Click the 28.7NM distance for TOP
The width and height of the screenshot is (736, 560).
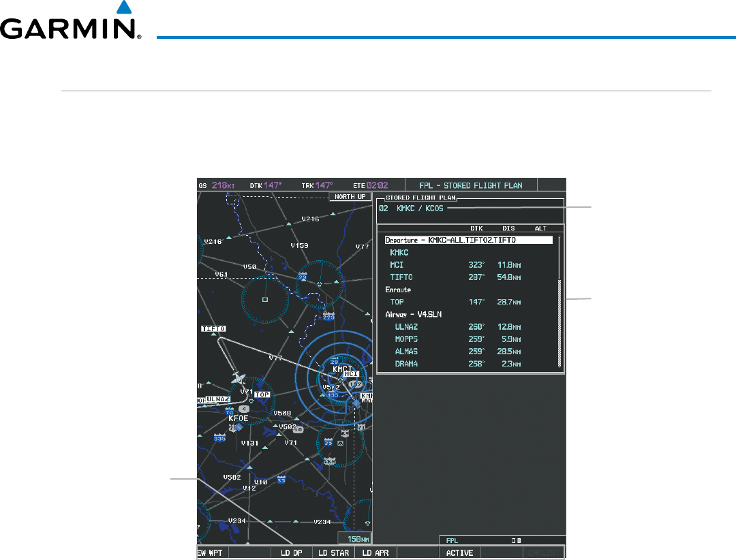[x=509, y=302]
